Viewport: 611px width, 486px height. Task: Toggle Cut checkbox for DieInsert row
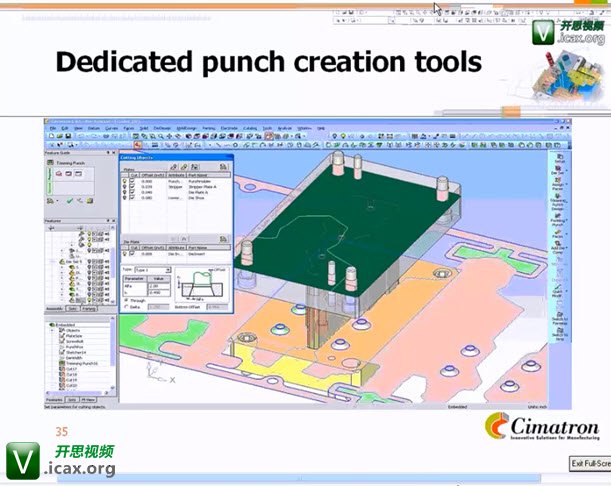click(x=132, y=254)
